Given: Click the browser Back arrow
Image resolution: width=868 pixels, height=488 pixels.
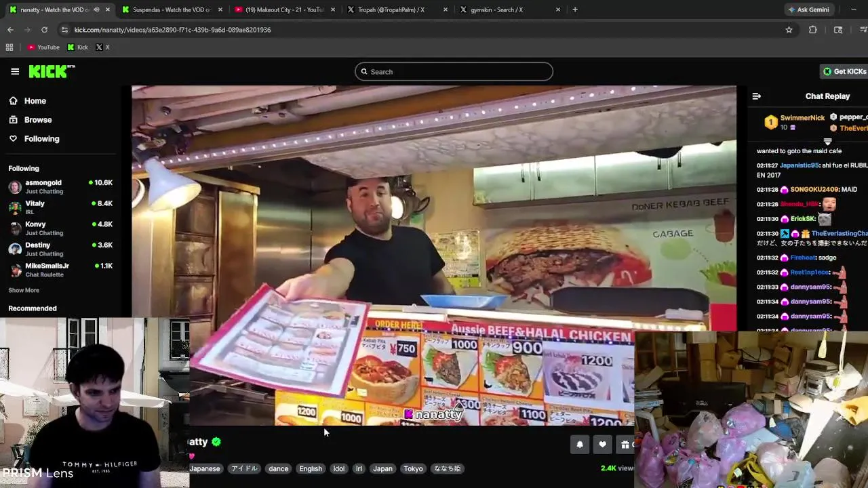Looking at the screenshot, I should coord(10,30).
